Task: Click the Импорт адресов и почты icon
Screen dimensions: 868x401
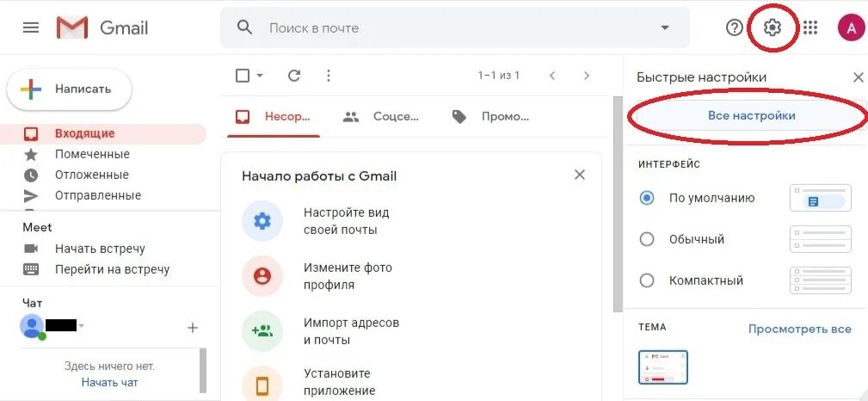Action: point(262,331)
